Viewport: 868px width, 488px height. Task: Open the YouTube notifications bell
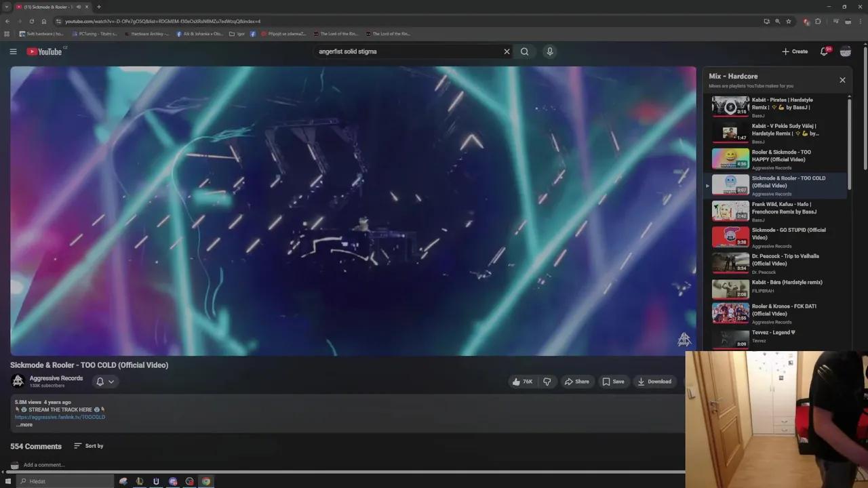point(824,52)
